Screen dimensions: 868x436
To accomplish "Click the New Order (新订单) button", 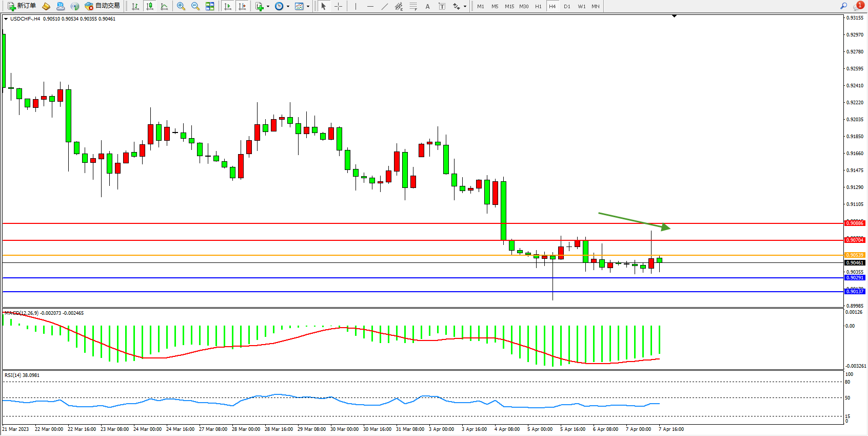I will click(22, 6).
